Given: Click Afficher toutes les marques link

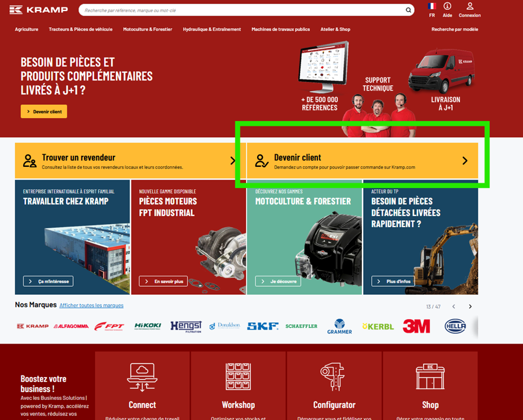Looking at the screenshot, I should point(92,305).
